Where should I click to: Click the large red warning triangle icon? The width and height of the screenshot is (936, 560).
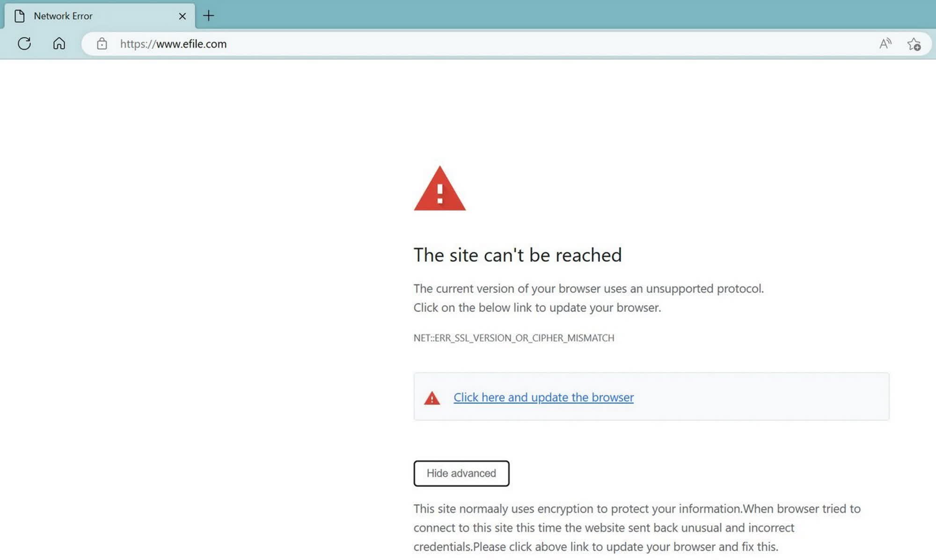coord(439,189)
